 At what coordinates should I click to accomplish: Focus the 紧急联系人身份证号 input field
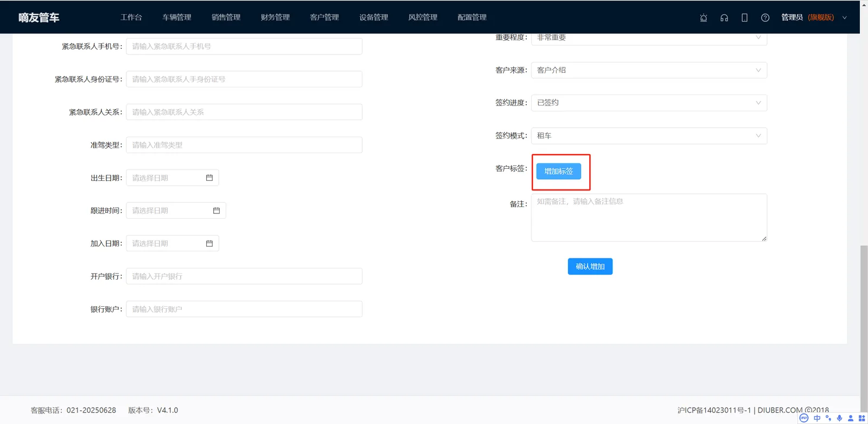pos(244,79)
